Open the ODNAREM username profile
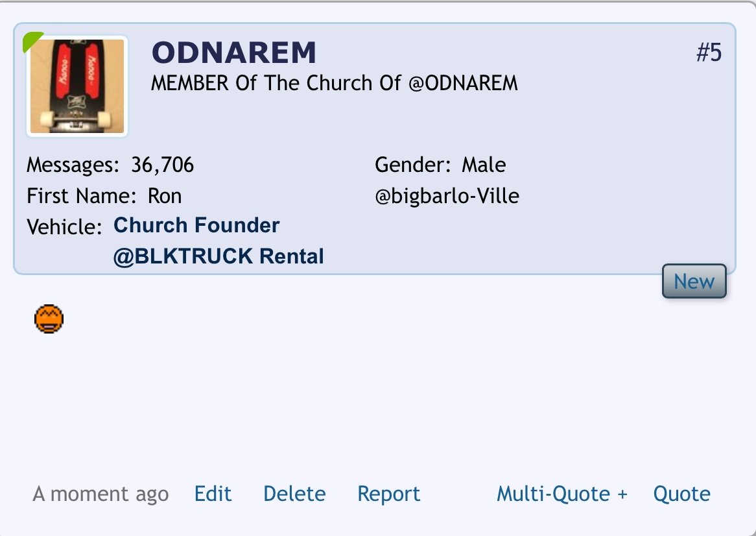This screenshot has height=536, width=756. [234, 52]
